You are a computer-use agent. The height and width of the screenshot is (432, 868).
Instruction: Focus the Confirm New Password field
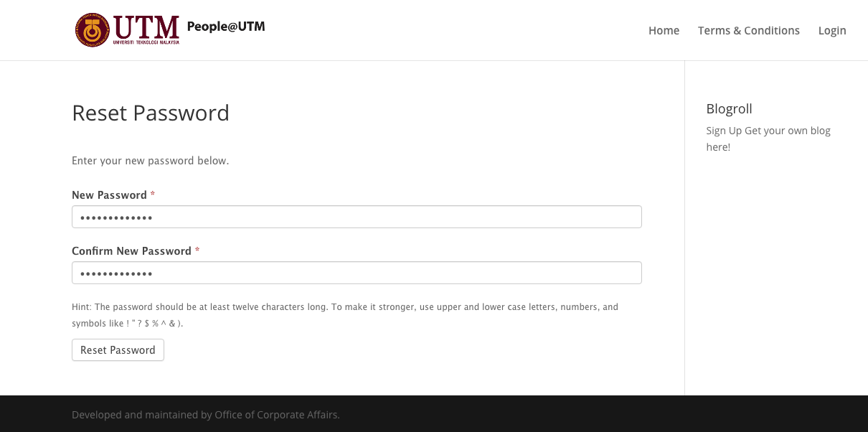pyautogui.click(x=357, y=273)
